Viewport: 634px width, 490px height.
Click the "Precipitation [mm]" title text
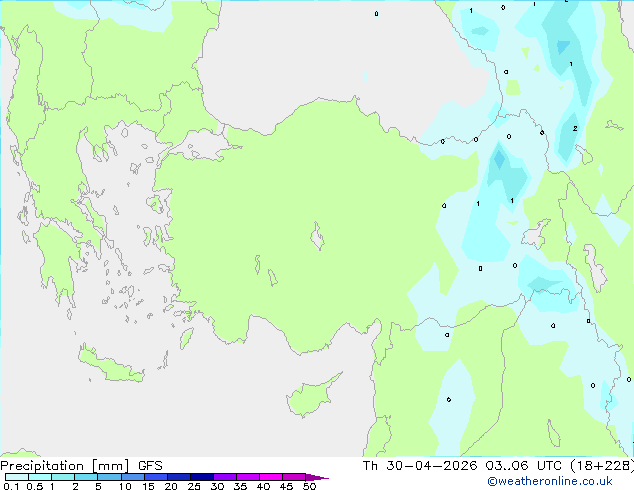pyautogui.click(x=64, y=466)
